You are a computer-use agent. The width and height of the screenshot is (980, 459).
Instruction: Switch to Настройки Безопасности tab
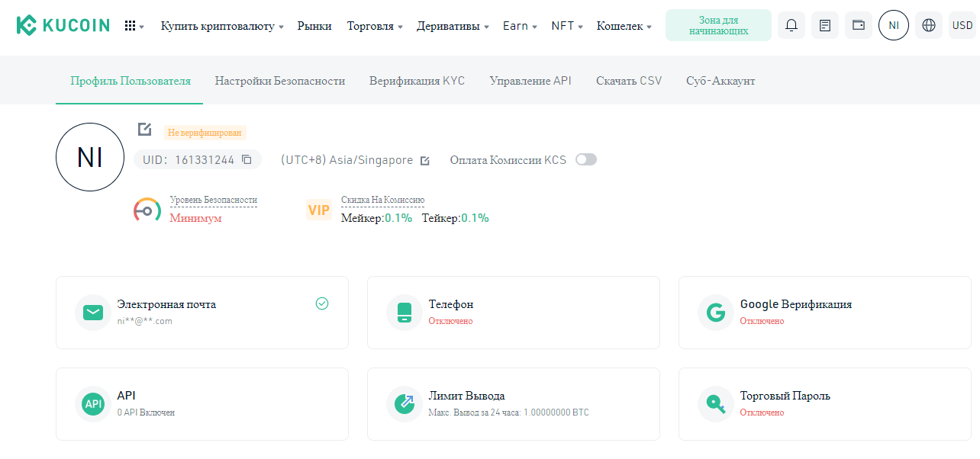[280, 81]
